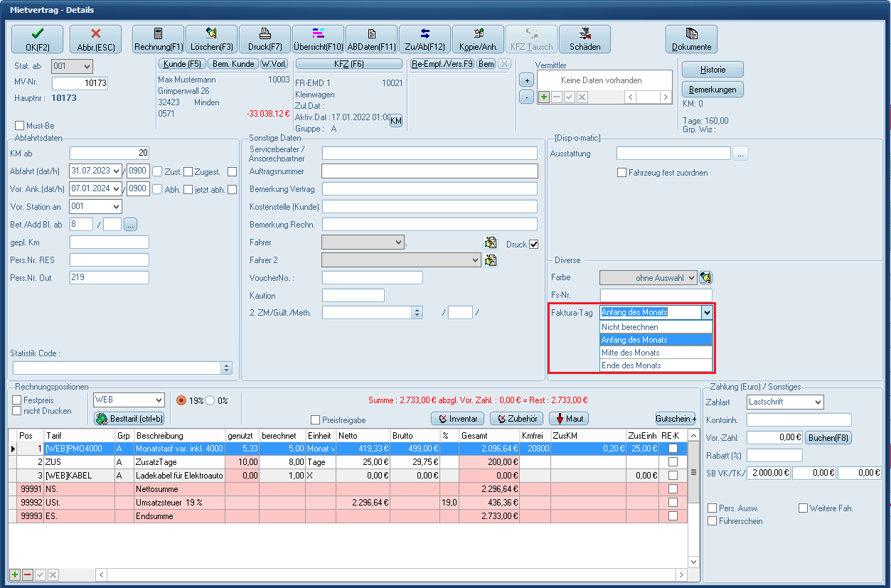Click the Maut button with red arrow

coord(569,419)
